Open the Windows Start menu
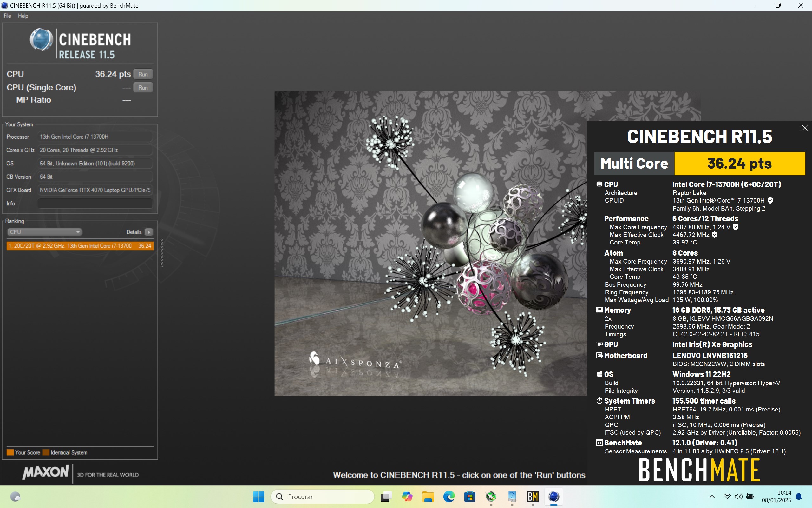This screenshot has width=812, height=508. (x=259, y=497)
